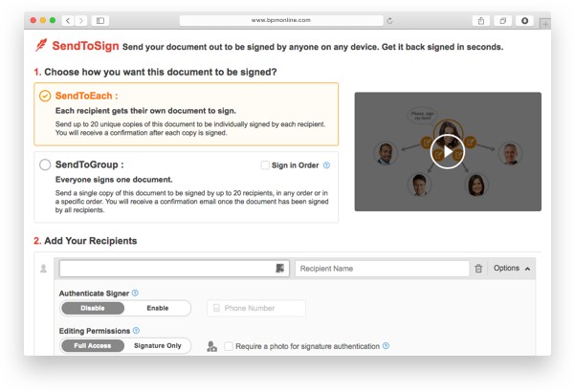Viewport: 575px width, 392px height.
Task: Open help icon beside photo authentication option
Action: pos(386,346)
